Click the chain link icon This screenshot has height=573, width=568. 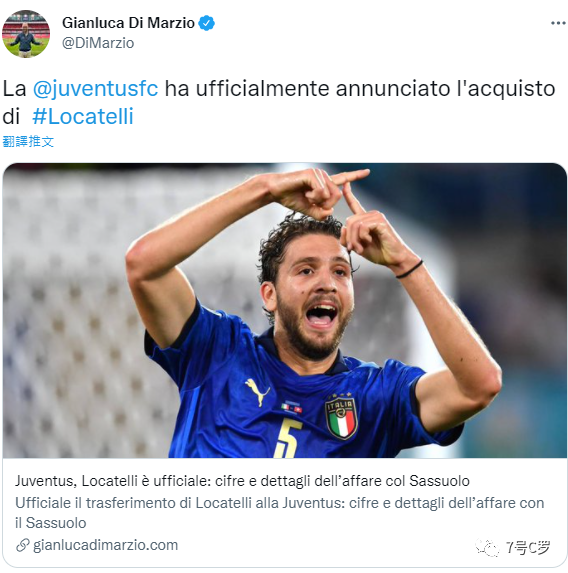point(23,545)
